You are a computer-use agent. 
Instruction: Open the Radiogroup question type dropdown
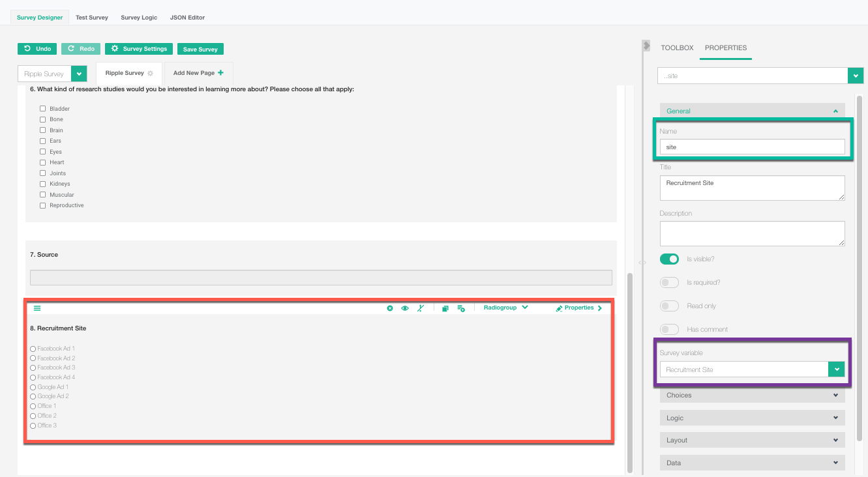(x=505, y=308)
